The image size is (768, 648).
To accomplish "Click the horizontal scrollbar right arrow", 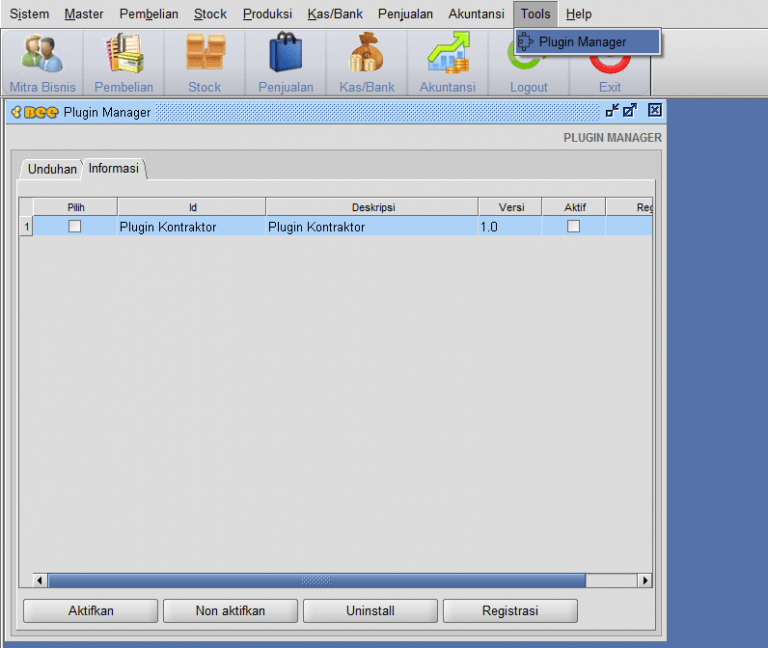I will point(645,580).
